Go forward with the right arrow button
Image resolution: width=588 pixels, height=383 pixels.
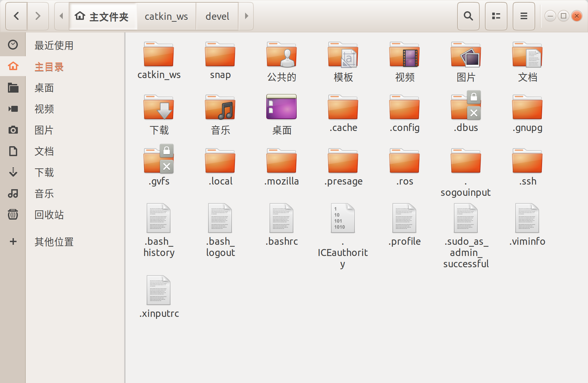[x=38, y=16]
